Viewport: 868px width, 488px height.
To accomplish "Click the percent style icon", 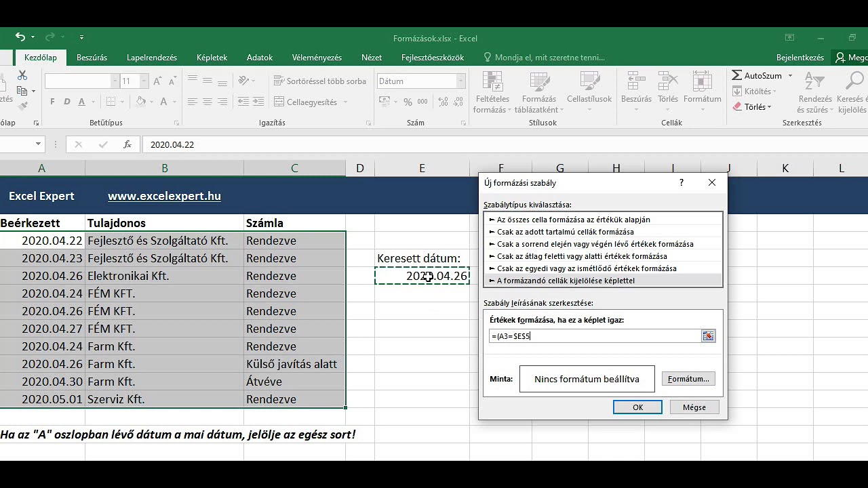I will (408, 102).
